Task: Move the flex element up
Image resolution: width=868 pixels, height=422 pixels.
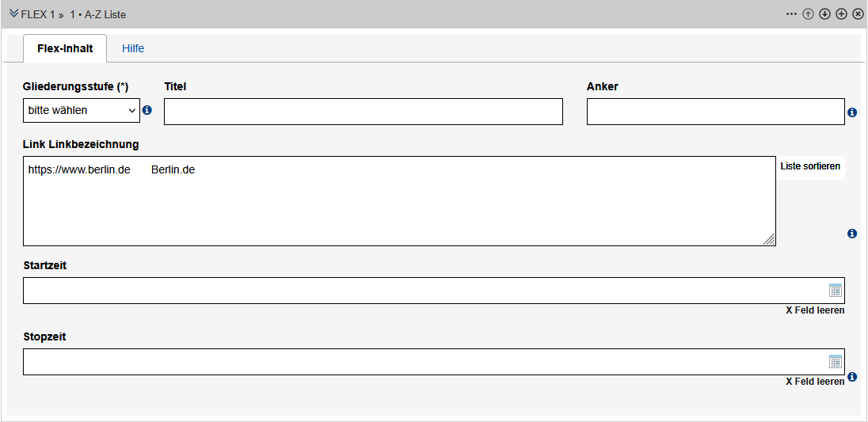Action: [x=808, y=14]
